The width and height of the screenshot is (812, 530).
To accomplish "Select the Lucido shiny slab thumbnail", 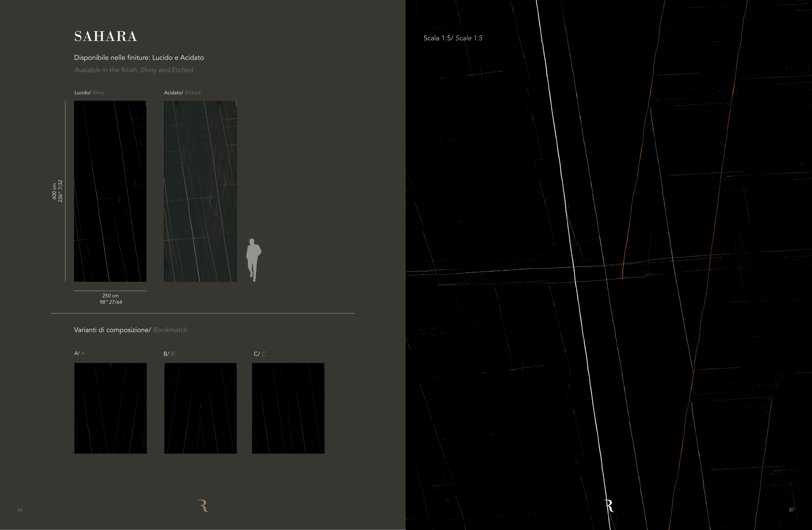I will [x=110, y=191].
